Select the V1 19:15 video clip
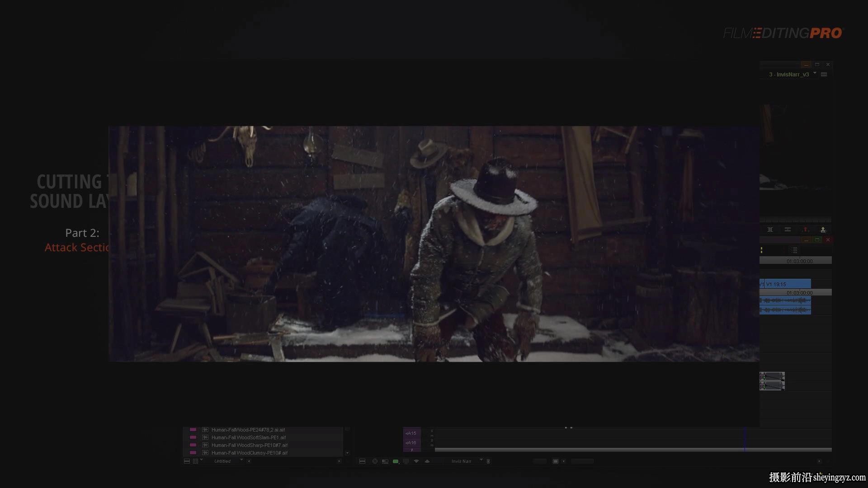Image resolution: width=868 pixels, height=488 pixels. 787,284
